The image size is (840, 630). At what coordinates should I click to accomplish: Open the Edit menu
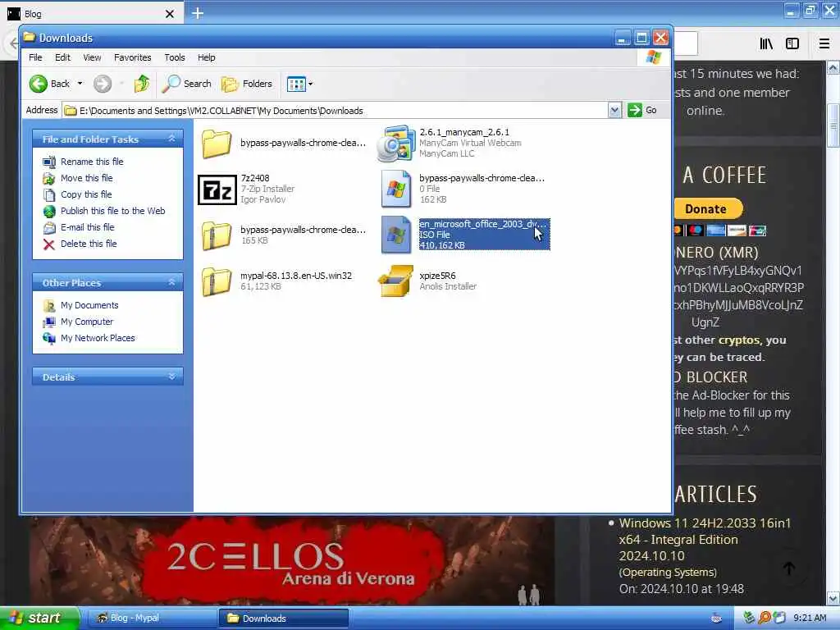click(x=62, y=57)
